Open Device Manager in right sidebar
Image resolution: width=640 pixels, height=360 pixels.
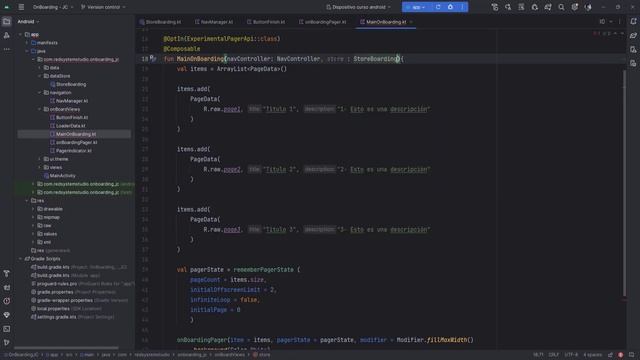pos(633,49)
